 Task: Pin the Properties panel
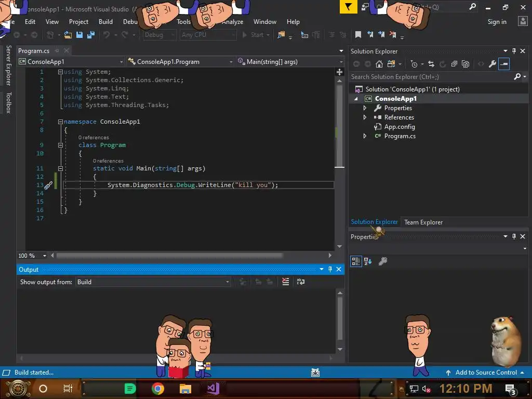[x=514, y=236]
